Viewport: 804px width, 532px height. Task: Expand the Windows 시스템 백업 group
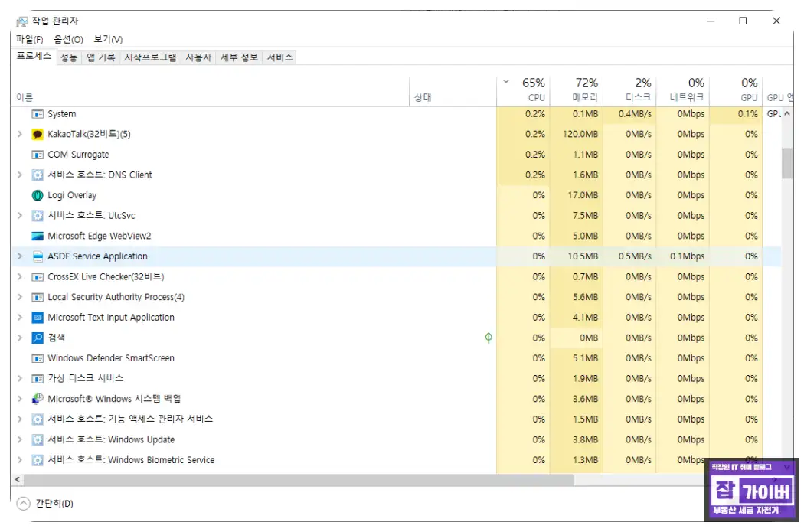pos(20,399)
